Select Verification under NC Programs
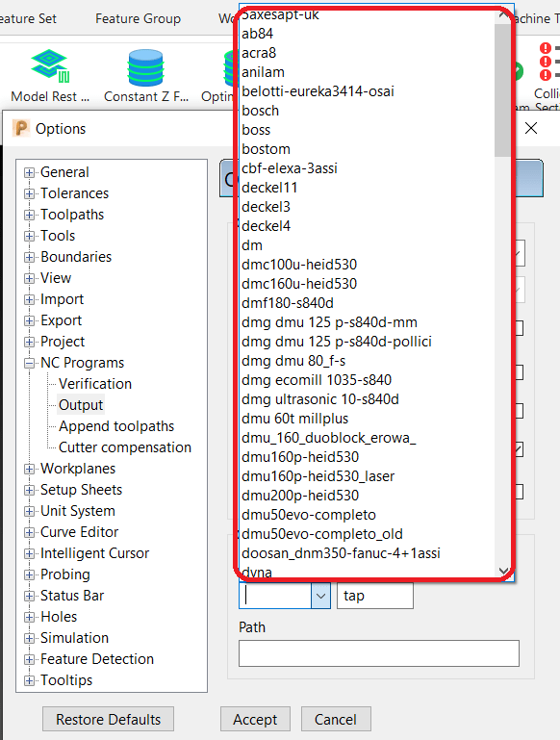Screen dimensions: 560x740 95,384
